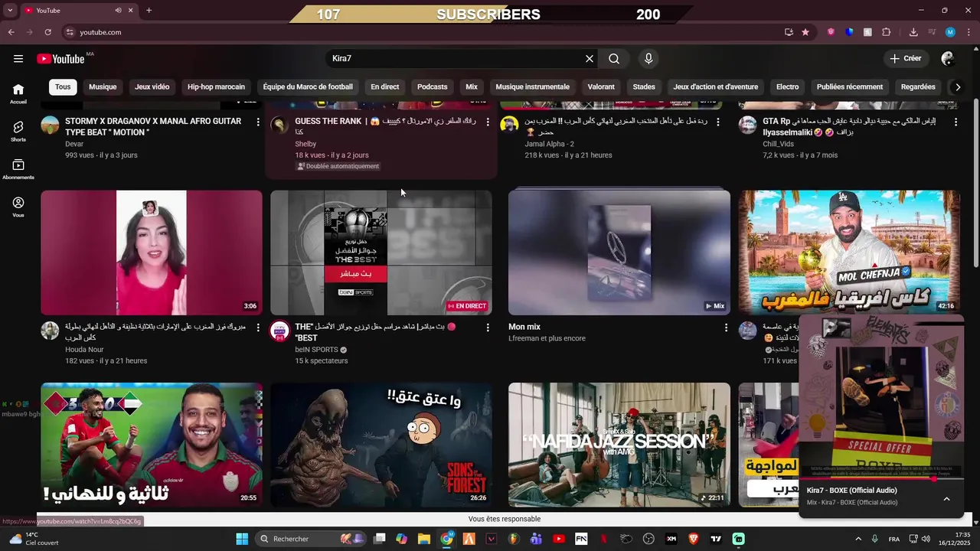980x551 pixels.
Task: Open options for GTA Rp video
Action: click(955, 122)
